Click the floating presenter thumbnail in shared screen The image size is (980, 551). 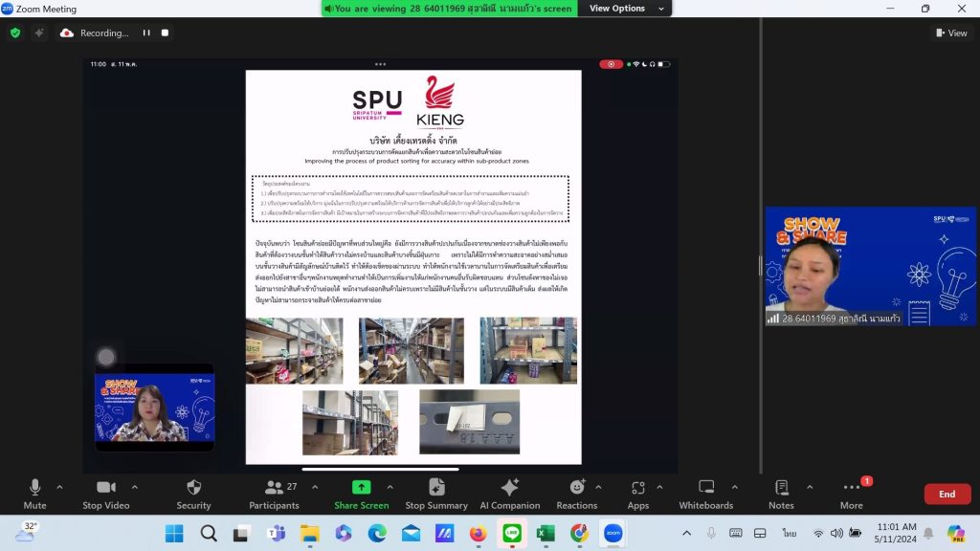click(154, 408)
